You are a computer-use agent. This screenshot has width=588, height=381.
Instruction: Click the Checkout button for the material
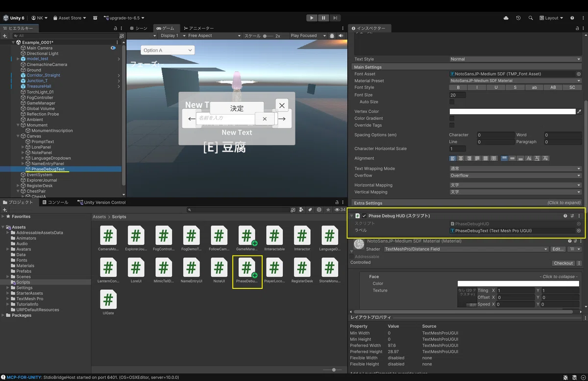click(x=563, y=263)
